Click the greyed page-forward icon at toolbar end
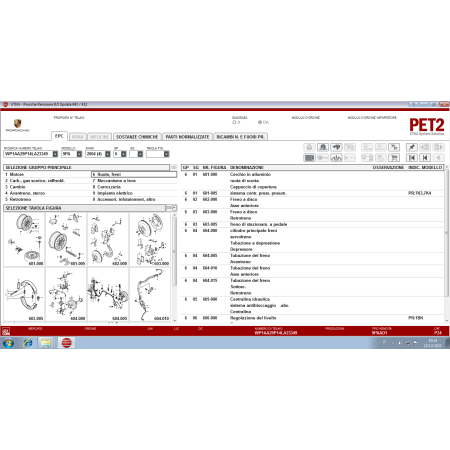This screenshot has width=450, height=450. [439, 147]
